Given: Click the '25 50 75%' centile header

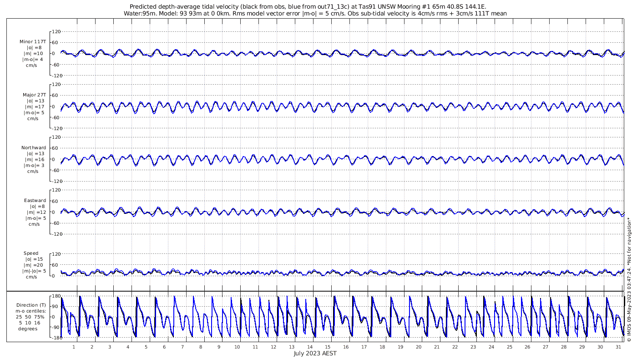Looking at the screenshot, I should [x=31, y=317].
